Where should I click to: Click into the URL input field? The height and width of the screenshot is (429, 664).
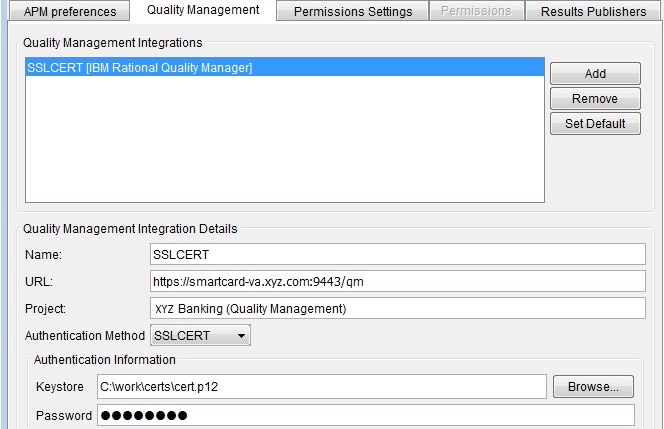[x=397, y=281]
